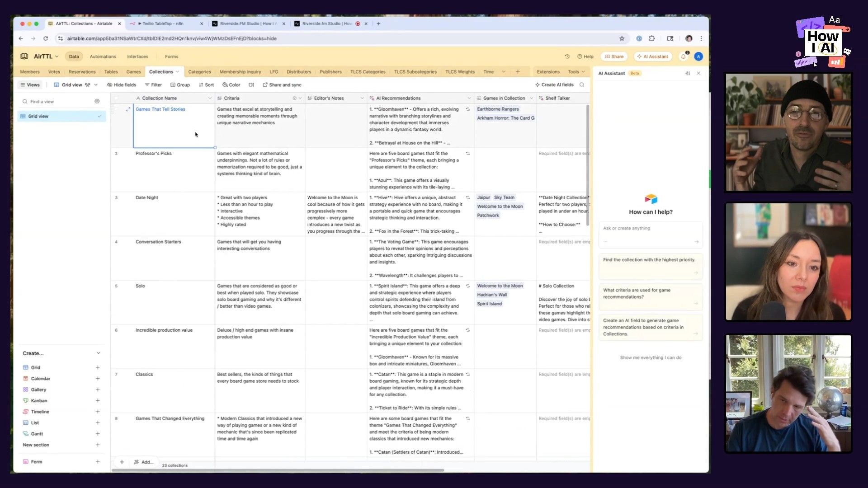Image resolution: width=868 pixels, height=488 pixels.
Task: Open the Tools dropdown
Action: (576, 72)
